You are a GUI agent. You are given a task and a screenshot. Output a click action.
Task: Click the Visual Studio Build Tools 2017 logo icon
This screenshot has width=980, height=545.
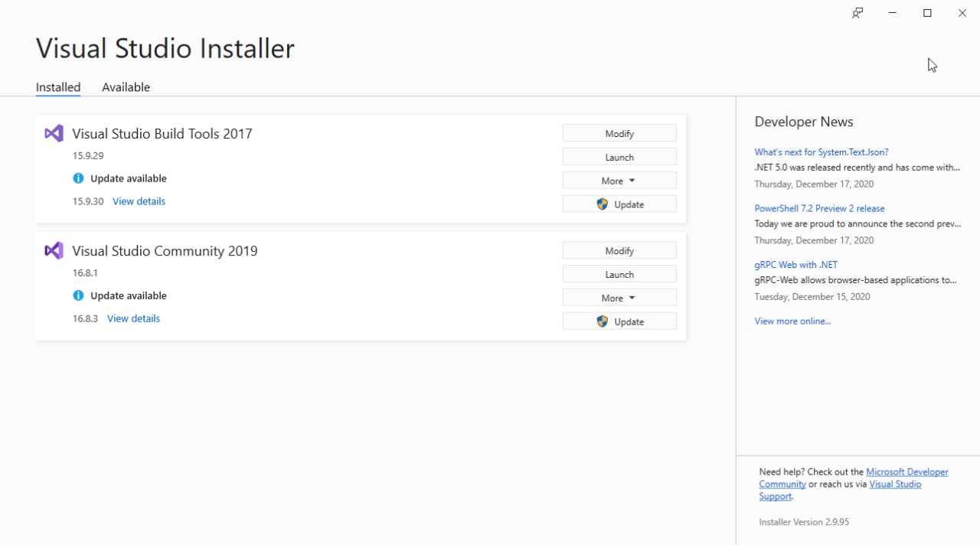tap(54, 133)
